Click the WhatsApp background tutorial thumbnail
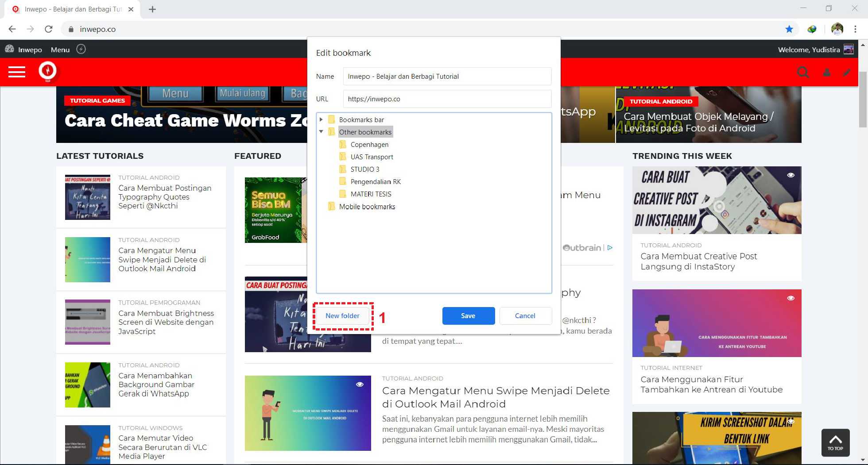This screenshot has height=465, width=868. (88, 385)
